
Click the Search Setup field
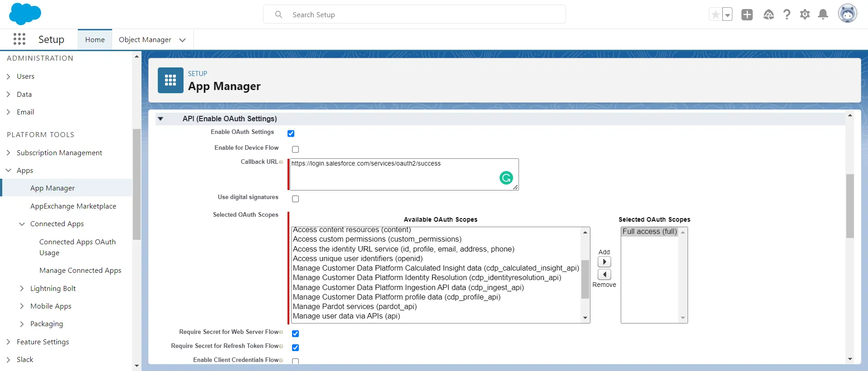click(415, 14)
